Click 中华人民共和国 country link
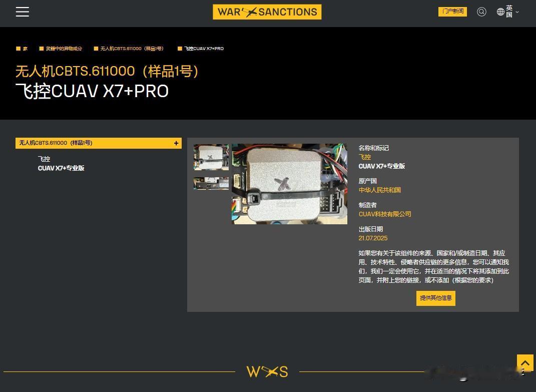The height and width of the screenshot is (392, 536). [x=379, y=190]
